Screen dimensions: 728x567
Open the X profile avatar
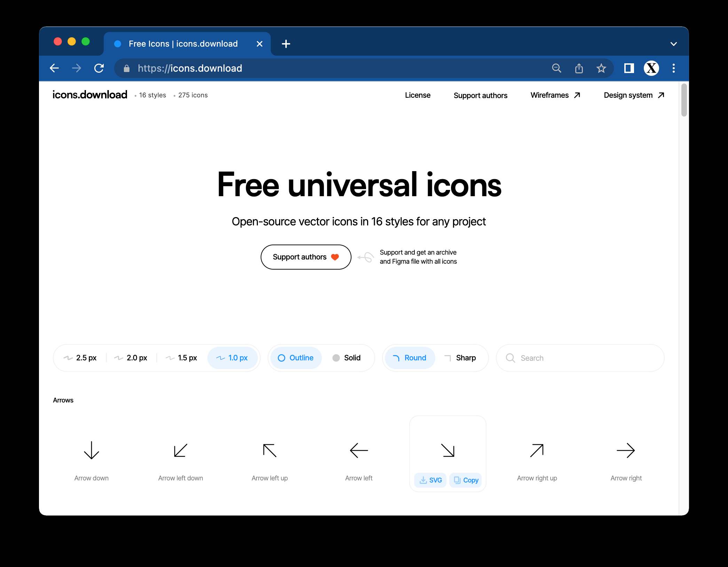coord(651,68)
